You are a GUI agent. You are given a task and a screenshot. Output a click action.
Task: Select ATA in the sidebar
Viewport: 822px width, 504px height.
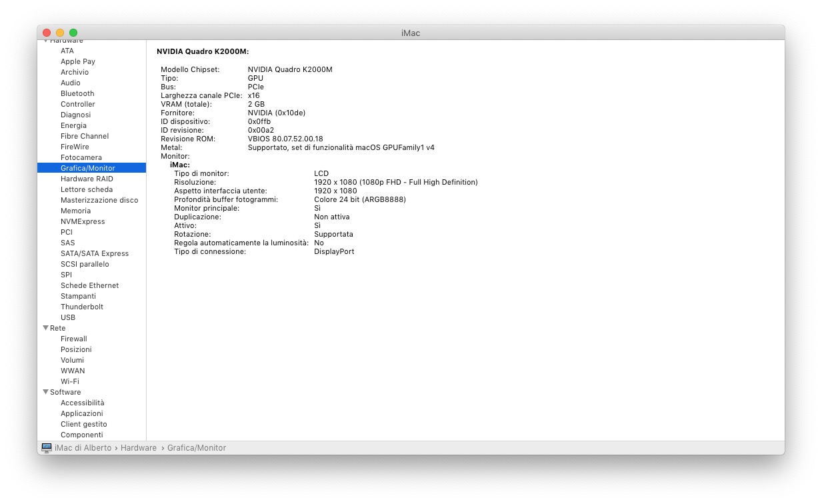(x=67, y=51)
